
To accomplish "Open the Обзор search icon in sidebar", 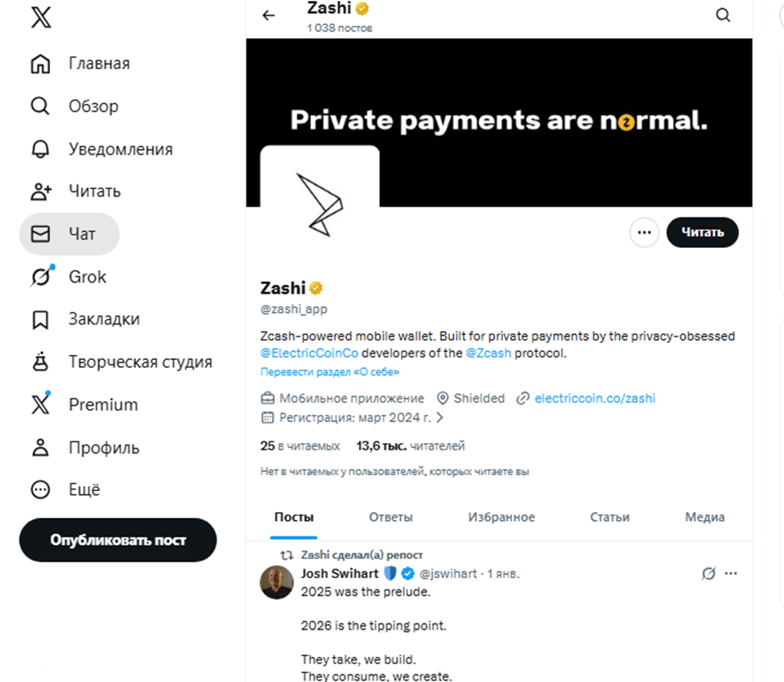I will pyautogui.click(x=40, y=106).
